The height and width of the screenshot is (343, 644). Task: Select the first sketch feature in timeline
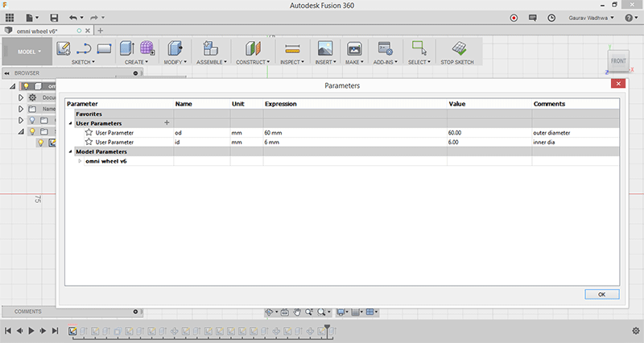[x=72, y=331]
